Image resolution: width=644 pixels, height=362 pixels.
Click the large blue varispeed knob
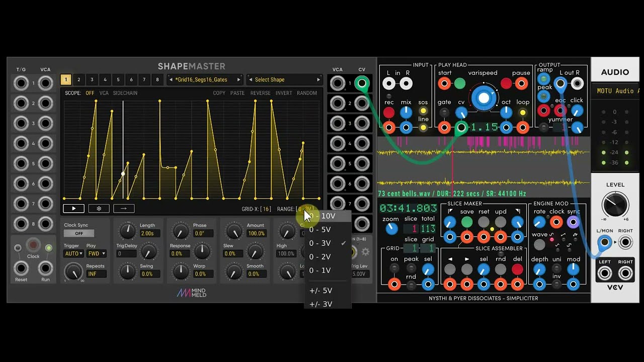pyautogui.click(x=484, y=98)
